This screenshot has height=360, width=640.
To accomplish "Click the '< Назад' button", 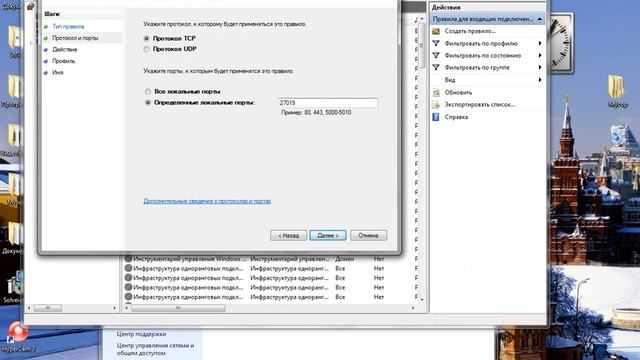I will click(288, 236).
